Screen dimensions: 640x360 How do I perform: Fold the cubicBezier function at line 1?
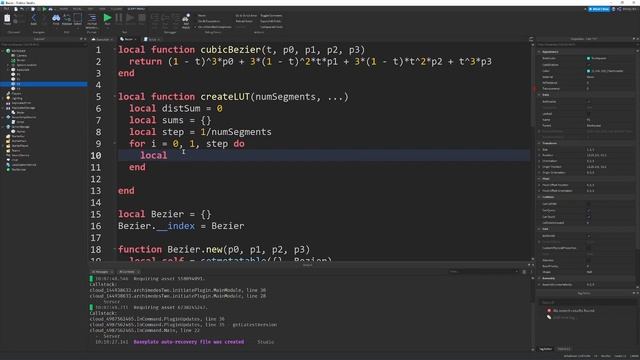click(x=114, y=50)
